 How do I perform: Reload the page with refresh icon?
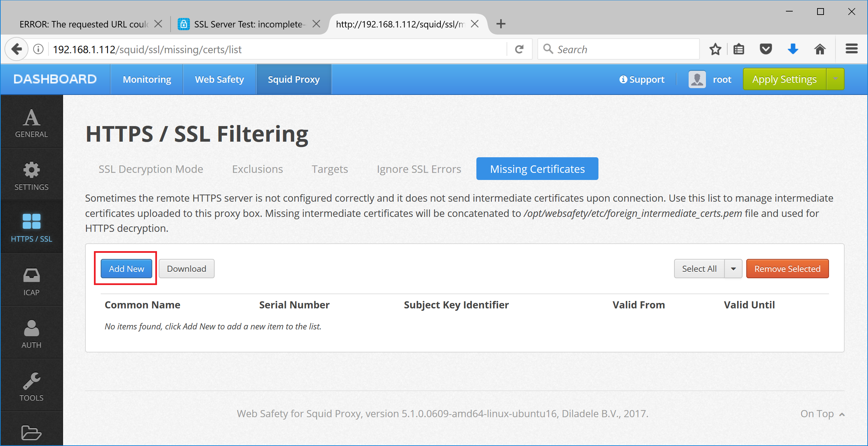(519, 49)
